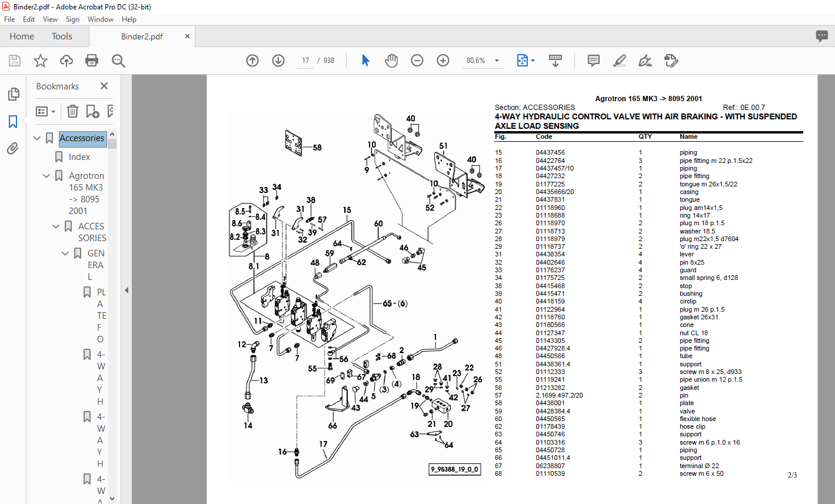Open the View menu
Image resolution: width=835 pixels, height=504 pixels.
(x=50, y=19)
